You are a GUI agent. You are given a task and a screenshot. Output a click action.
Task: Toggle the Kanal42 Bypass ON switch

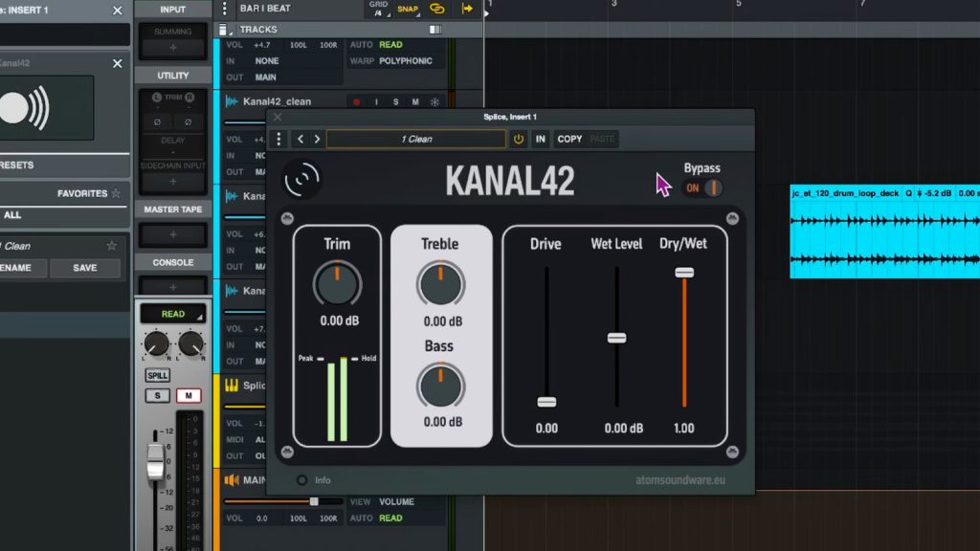[702, 187]
